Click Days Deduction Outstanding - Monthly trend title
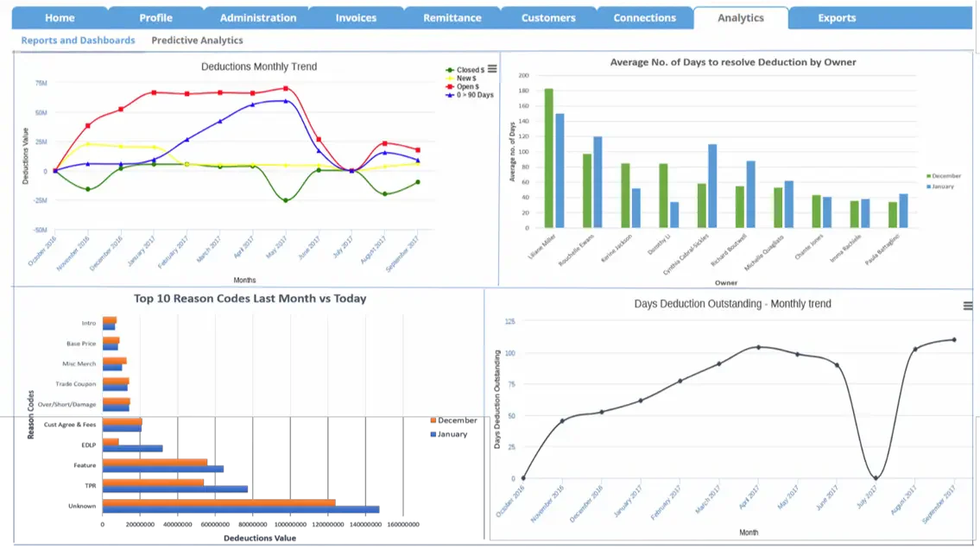The height and width of the screenshot is (549, 980). 732,304
